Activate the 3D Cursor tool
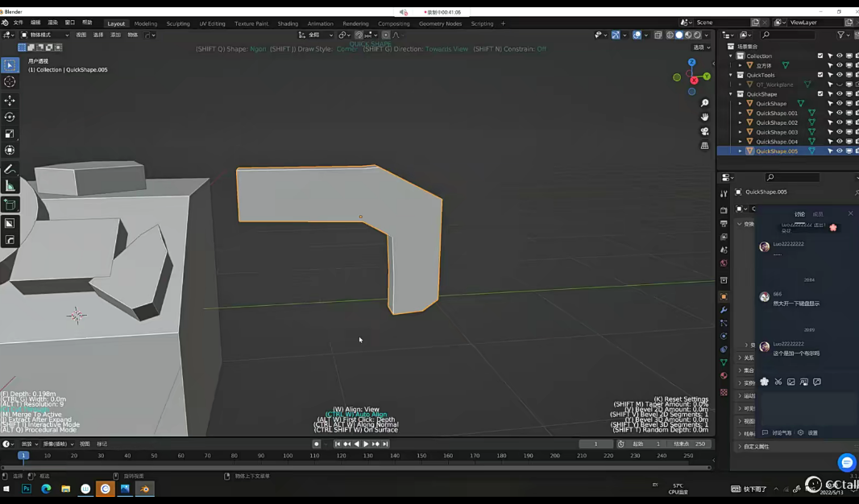Screen dimensions: 859x504 pyautogui.click(x=10, y=81)
